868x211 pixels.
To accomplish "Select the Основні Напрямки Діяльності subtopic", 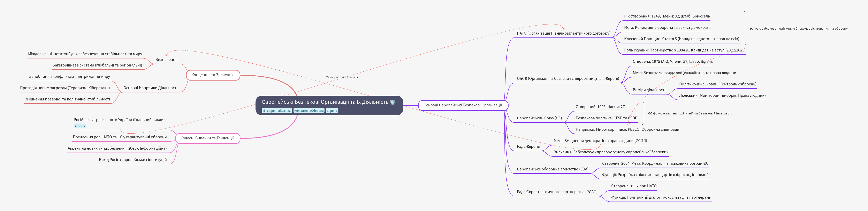I will (150, 88).
